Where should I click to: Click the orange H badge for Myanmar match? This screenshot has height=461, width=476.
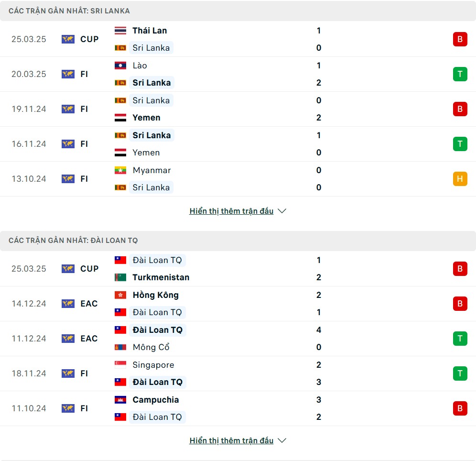(x=460, y=179)
